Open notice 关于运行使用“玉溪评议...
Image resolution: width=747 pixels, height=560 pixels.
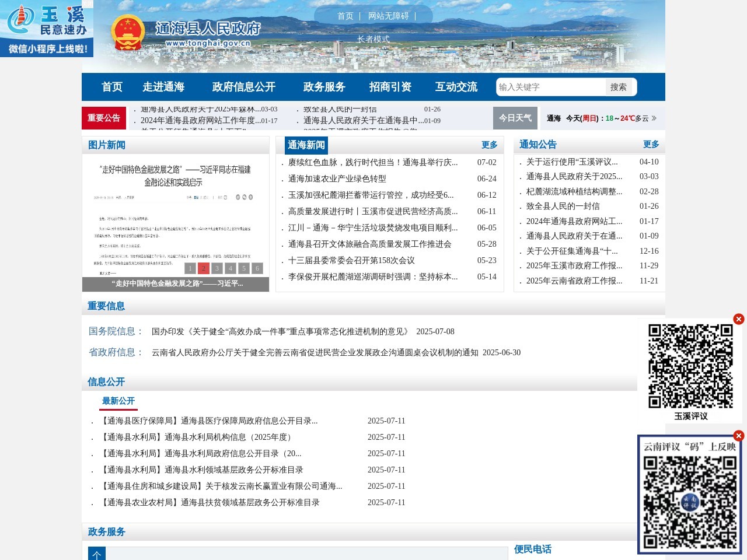[572, 162]
